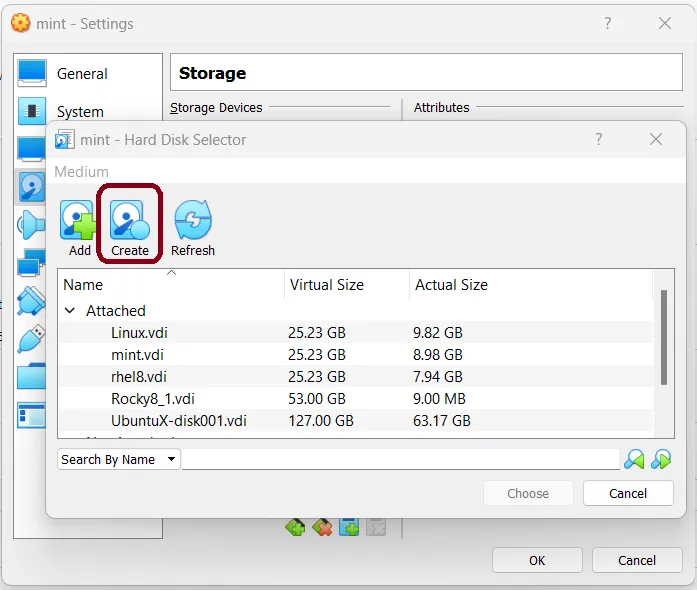Select the Storage settings disk icon

31,187
